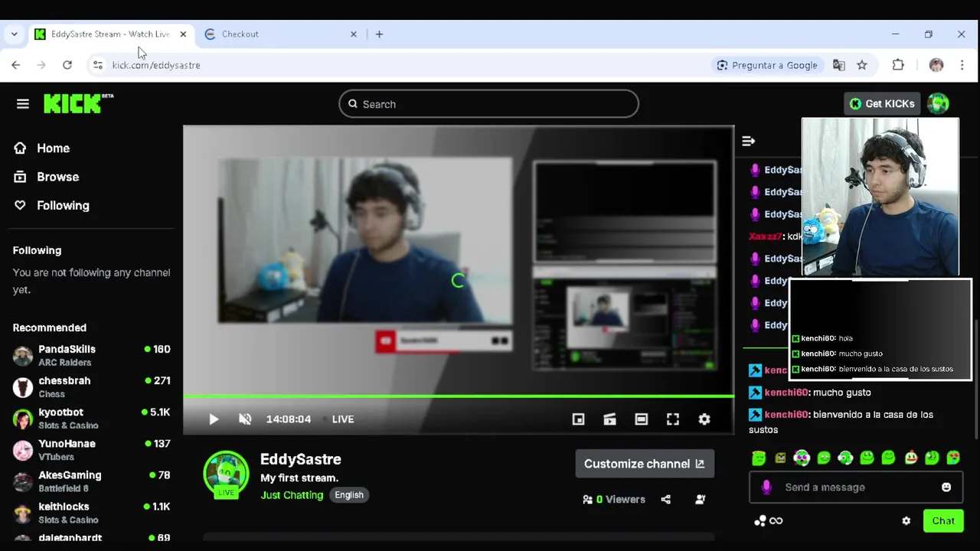
Task: Share the stream via share icon
Action: point(666,500)
